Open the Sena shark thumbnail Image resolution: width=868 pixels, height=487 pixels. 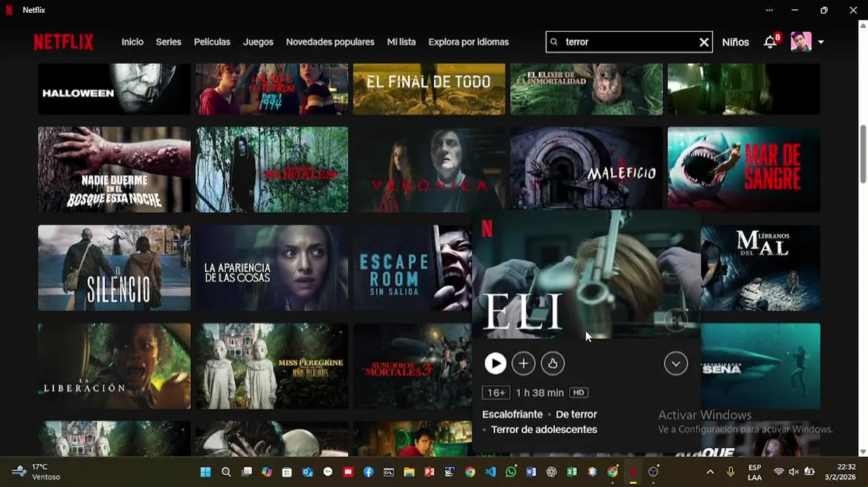click(x=761, y=366)
